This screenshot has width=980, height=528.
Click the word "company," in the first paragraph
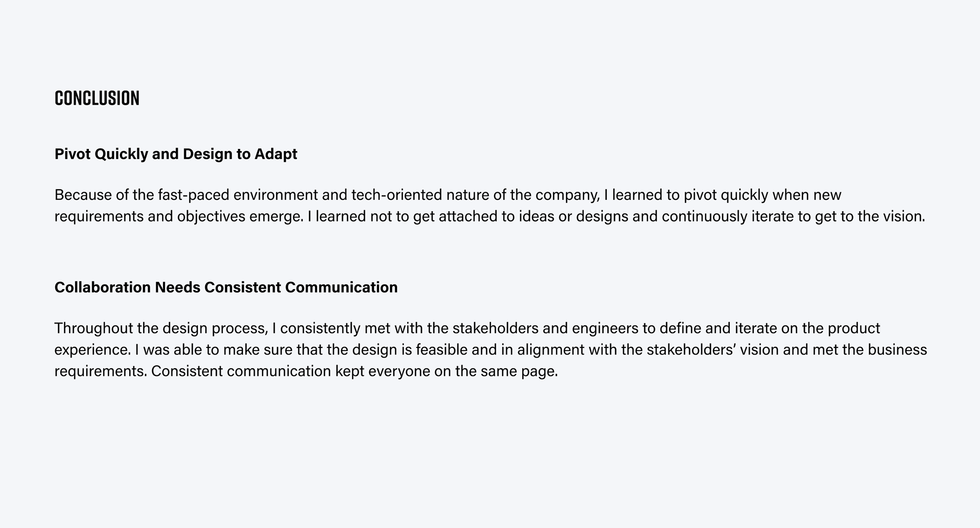point(568,195)
